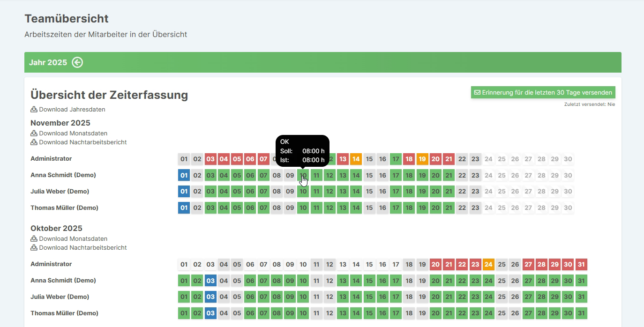Open Oktober Download Nachtarbeitsbericht link

pos(82,248)
